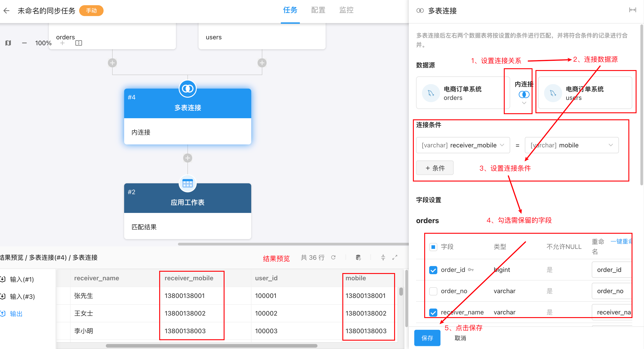This screenshot has width=644, height=349.
Task: Click the fit-to-screen canvas icon
Action: coord(78,43)
